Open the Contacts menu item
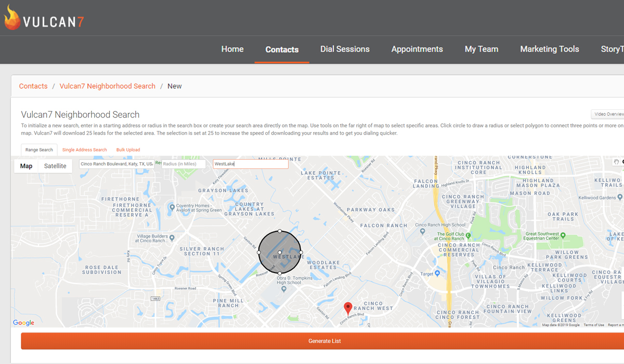Screen dimensions: 624x364 (x=282, y=50)
